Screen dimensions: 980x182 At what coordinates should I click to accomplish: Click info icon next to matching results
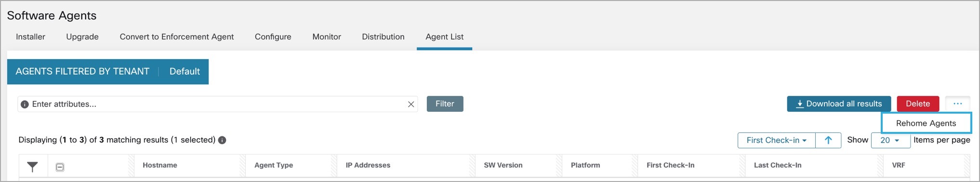coord(222,140)
